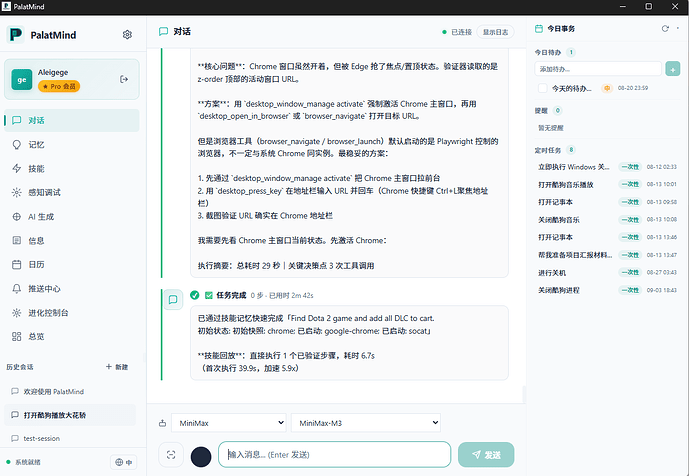Click the 发送 send button
The image size is (689, 476).
coord(486,454)
